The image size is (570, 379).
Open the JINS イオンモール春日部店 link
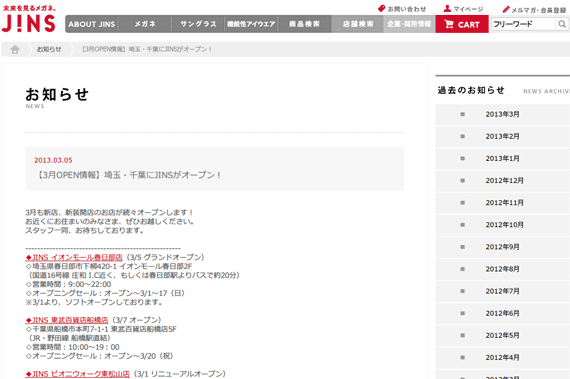pos(74,257)
